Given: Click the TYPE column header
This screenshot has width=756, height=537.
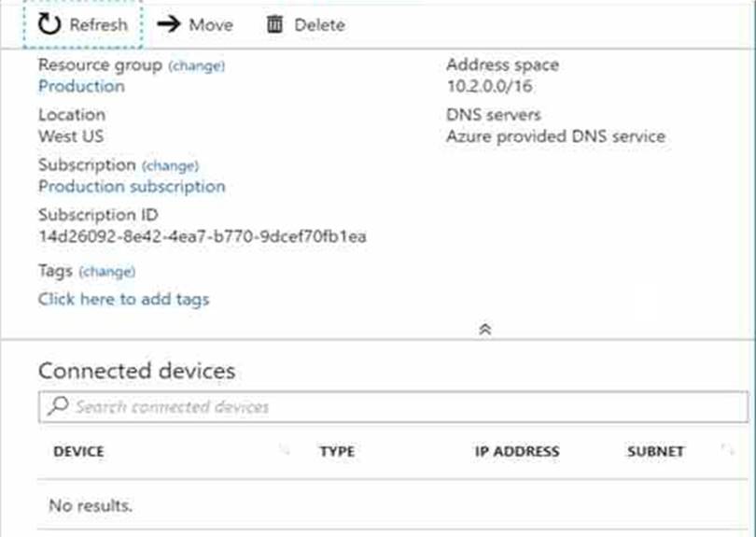Looking at the screenshot, I should click(337, 451).
